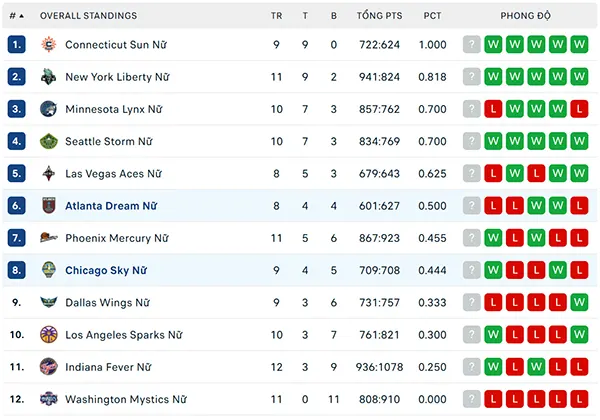600x420 pixels.
Task: Open the Phoenix Mercury Nữ team link
Action: (117, 238)
